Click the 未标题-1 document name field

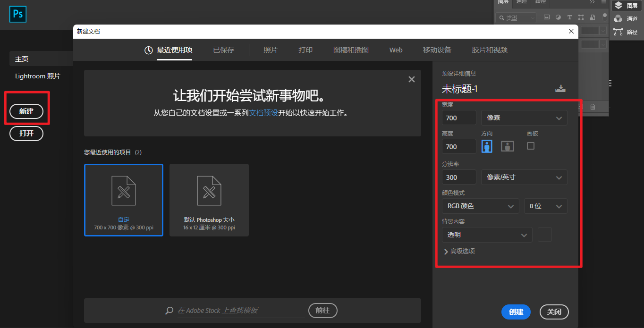click(x=496, y=89)
